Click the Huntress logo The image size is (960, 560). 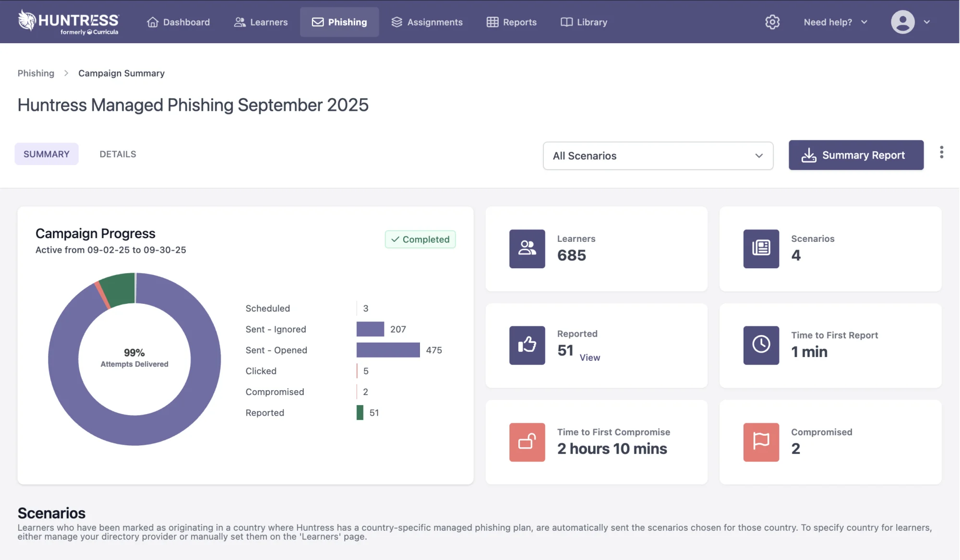pyautogui.click(x=68, y=22)
